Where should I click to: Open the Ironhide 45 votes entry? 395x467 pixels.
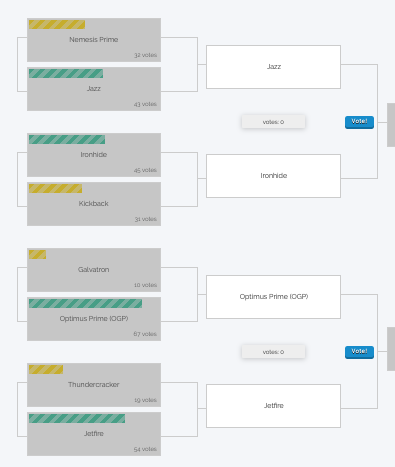click(94, 155)
